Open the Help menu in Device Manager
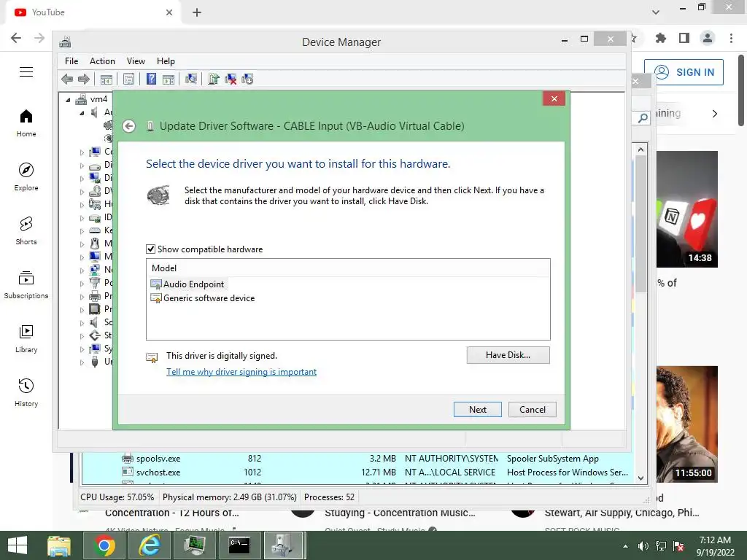This screenshot has width=747, height=560. click(166, 61)
